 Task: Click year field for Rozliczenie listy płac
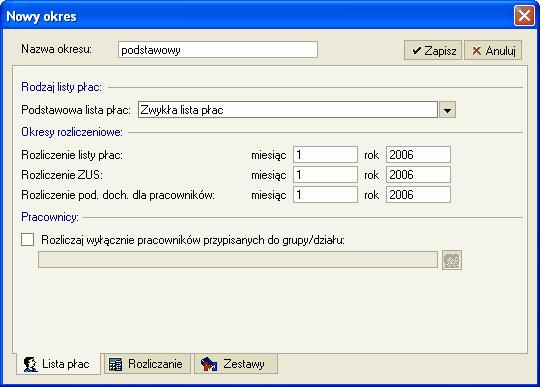418,155
